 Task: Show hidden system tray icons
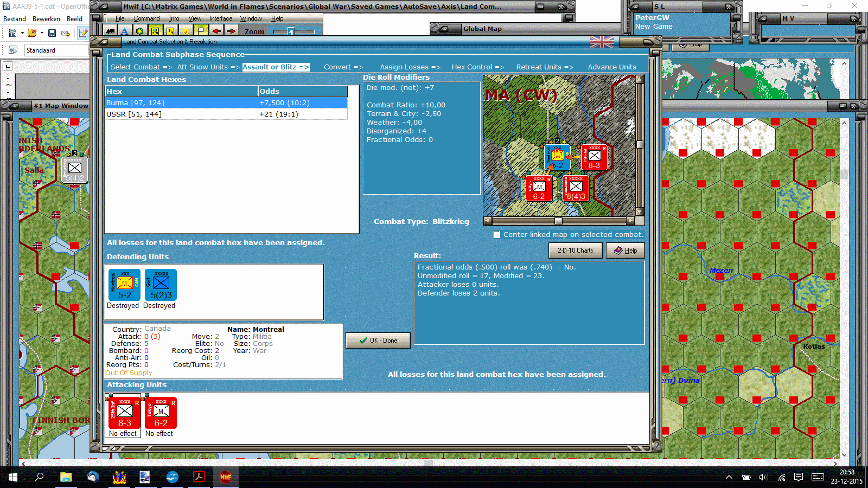[729, 477]
